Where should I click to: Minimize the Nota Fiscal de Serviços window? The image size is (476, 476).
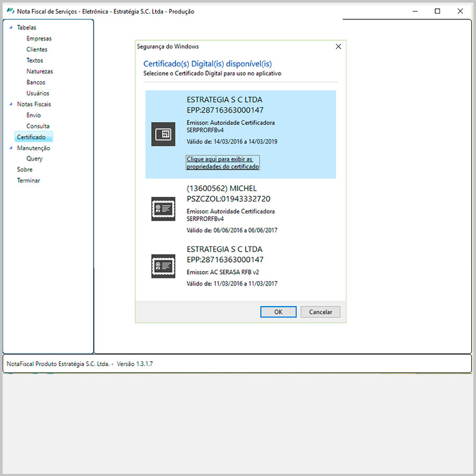[x=415, y=11]
